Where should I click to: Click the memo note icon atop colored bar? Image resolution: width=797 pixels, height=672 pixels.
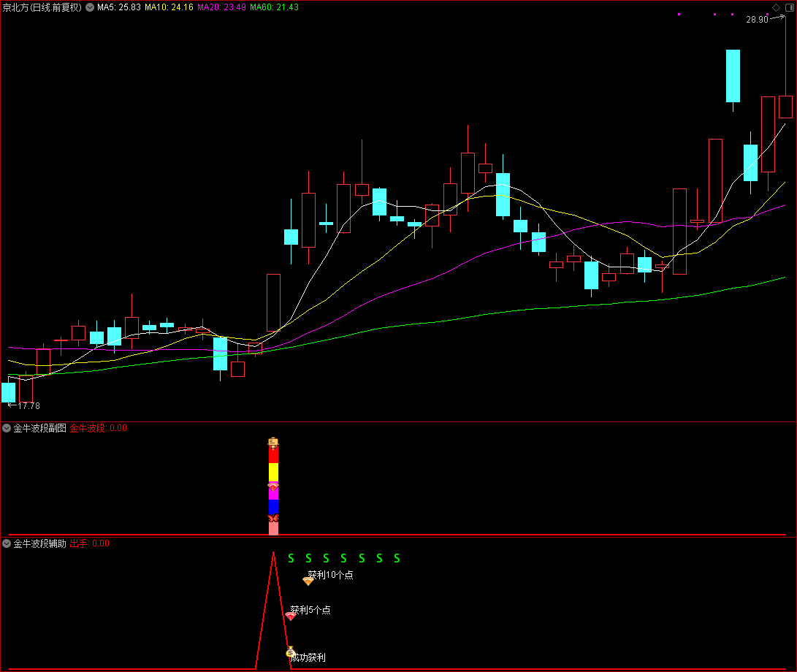click(273, 443)
